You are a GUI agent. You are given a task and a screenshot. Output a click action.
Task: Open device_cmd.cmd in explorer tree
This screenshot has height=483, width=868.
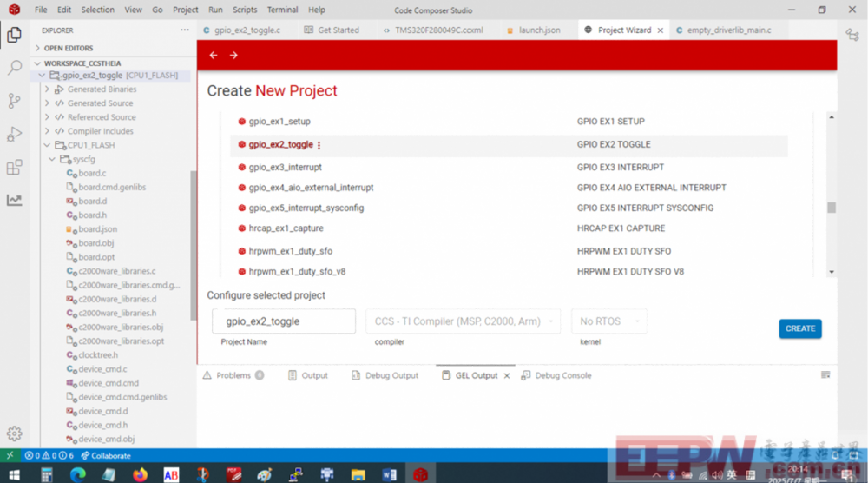click(108, 383)
